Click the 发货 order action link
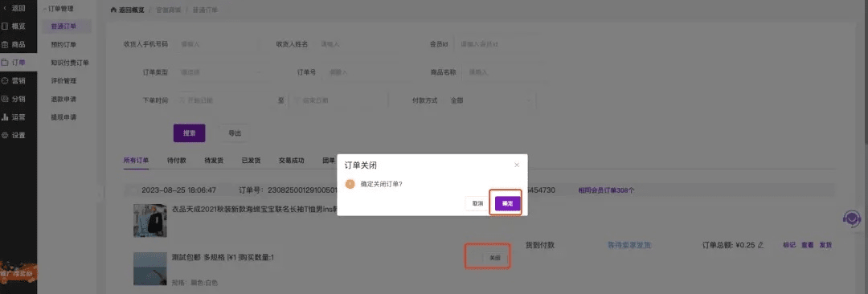 click(x=825, y=245)
